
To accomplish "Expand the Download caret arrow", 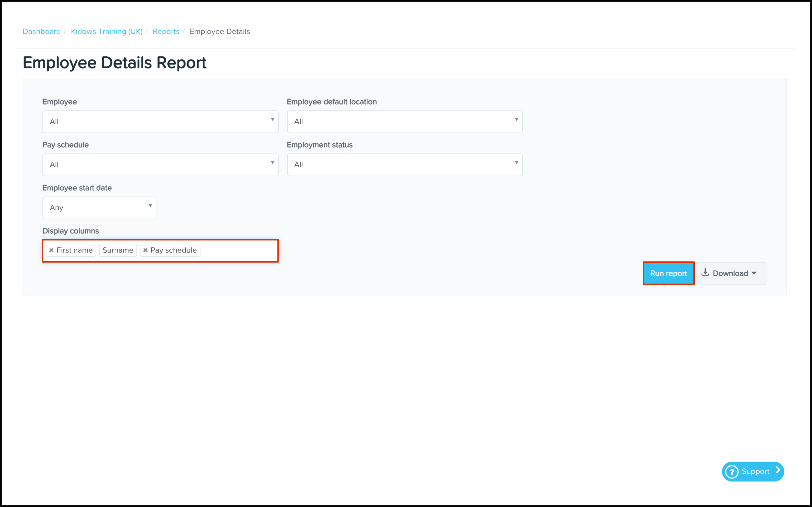I will pyautogui.click(x=754, y=273).
